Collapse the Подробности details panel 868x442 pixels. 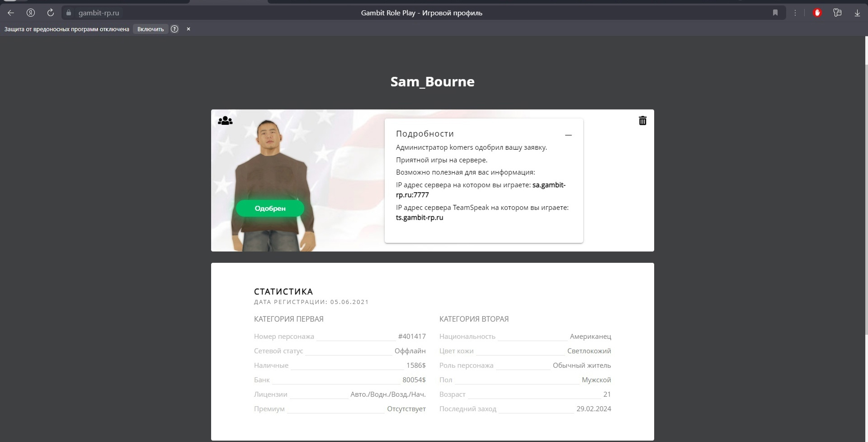[x=568, y=135]
